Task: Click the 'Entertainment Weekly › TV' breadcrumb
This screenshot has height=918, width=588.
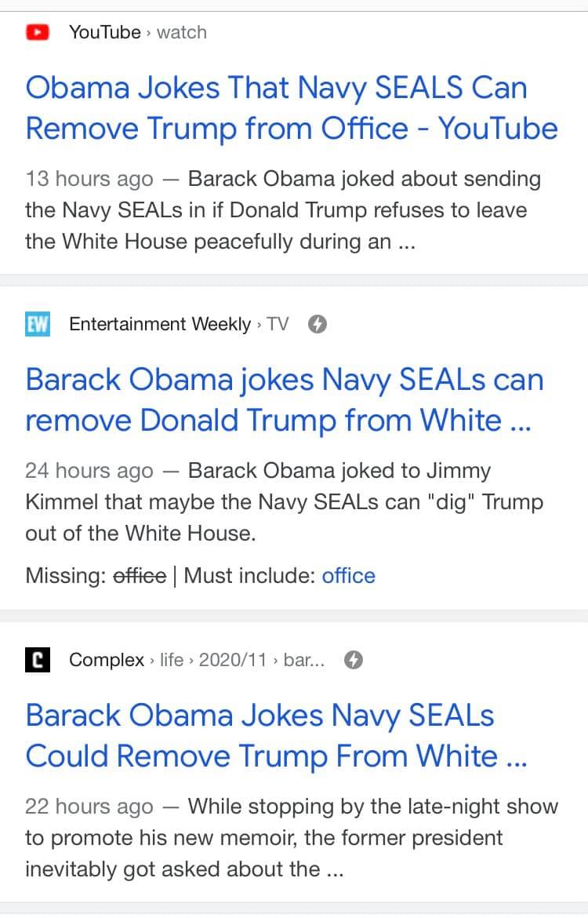Action: point(179,324)
